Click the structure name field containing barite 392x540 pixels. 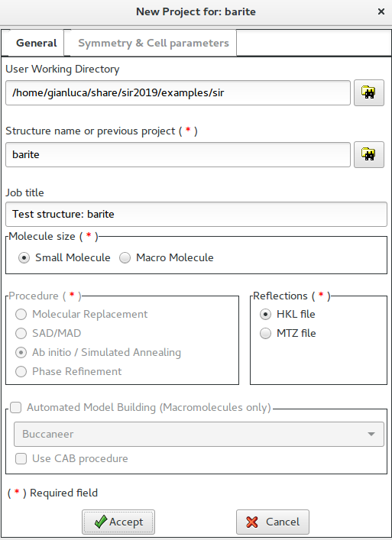(178, 154)
